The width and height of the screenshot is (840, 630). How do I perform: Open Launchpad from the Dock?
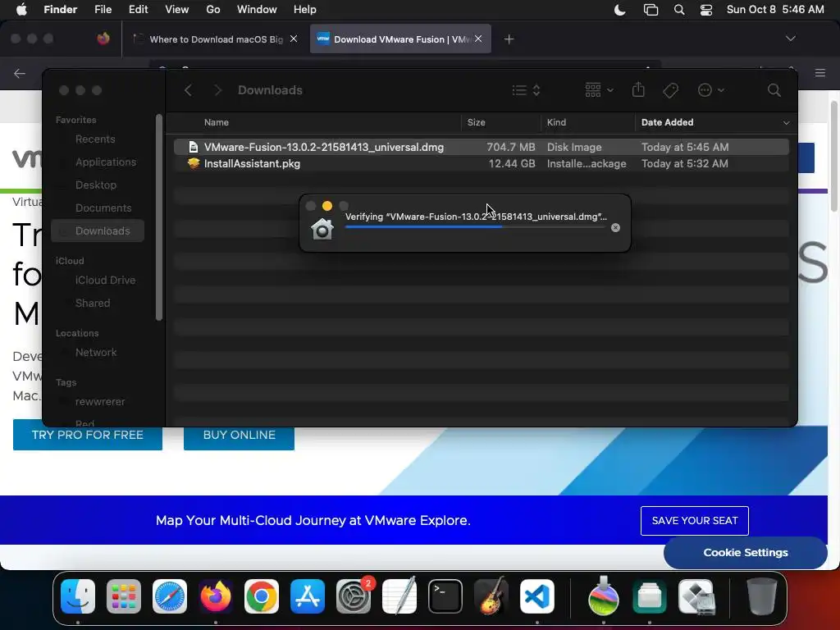point(124,597)
